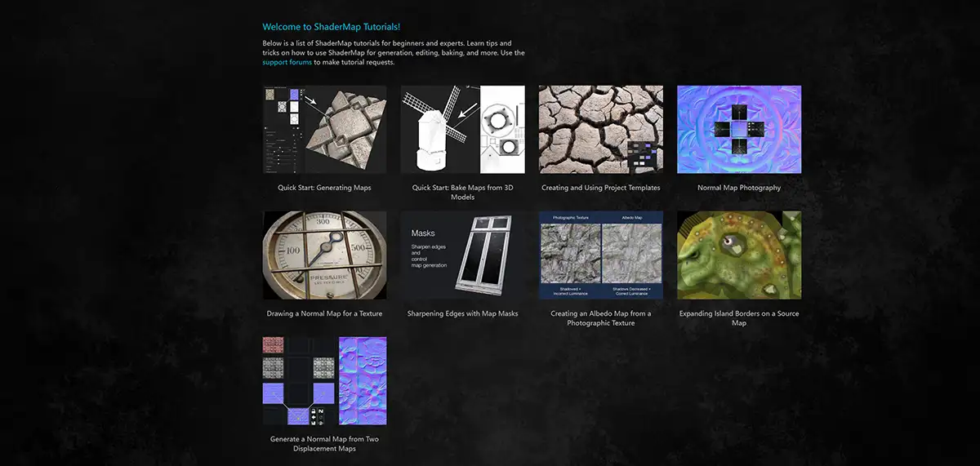This screenshot has height=466, width=980.
Task: Click the 'Quick Start: Generating Maps' title
Action: pyautogui.click(x=324, y=188)
